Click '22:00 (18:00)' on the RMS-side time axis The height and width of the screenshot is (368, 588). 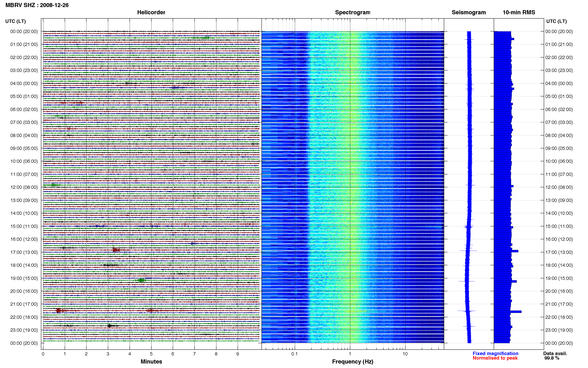[559, 317]
